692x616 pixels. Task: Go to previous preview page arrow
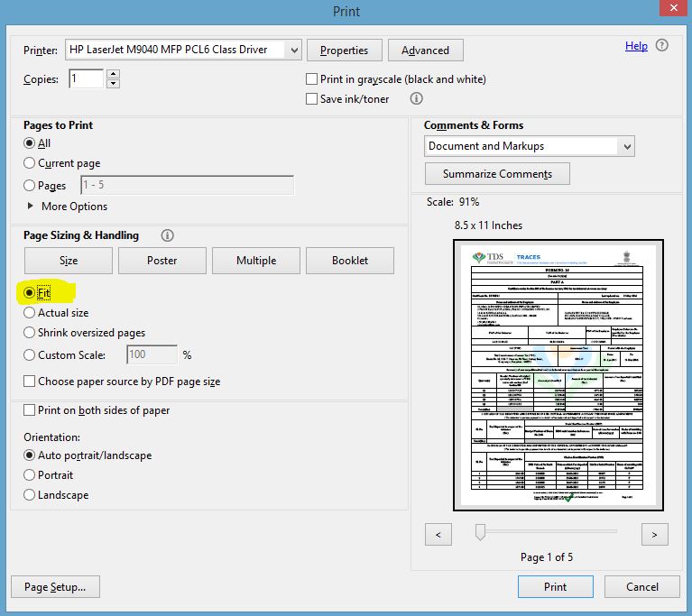(438, 534)
